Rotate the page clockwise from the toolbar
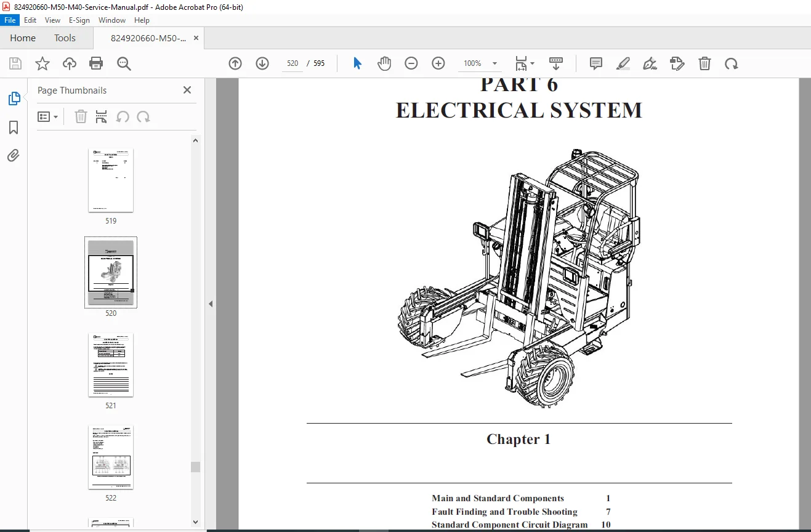This screenshot has height=532, width=811. (732, 63)
